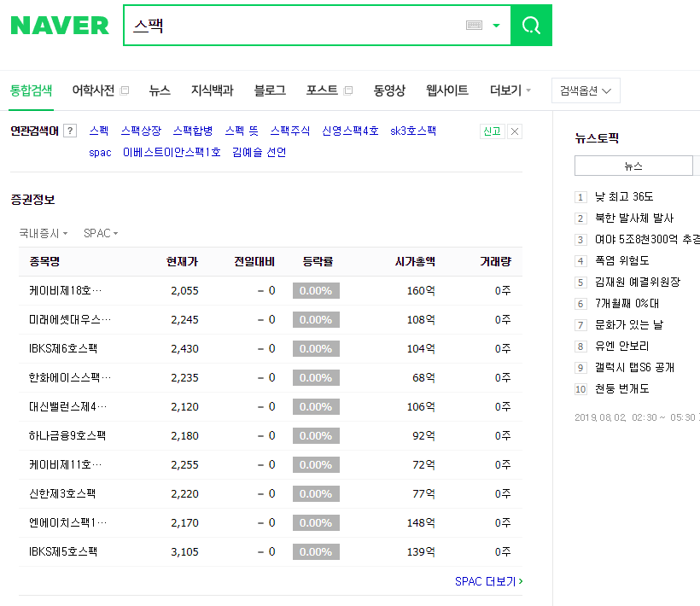Open stock 신한제3호스팩
Screen dimensions: 700x606
pyautogui.click(x=62, y=494)
